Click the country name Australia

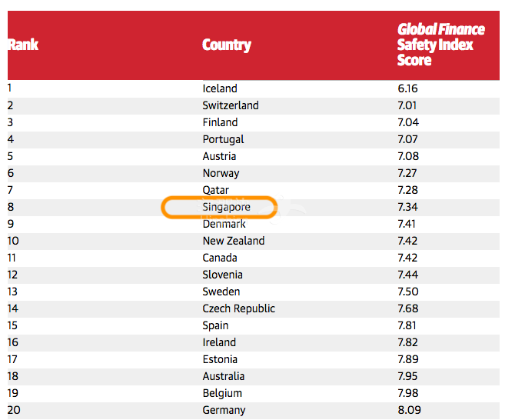tap(224, 376)
